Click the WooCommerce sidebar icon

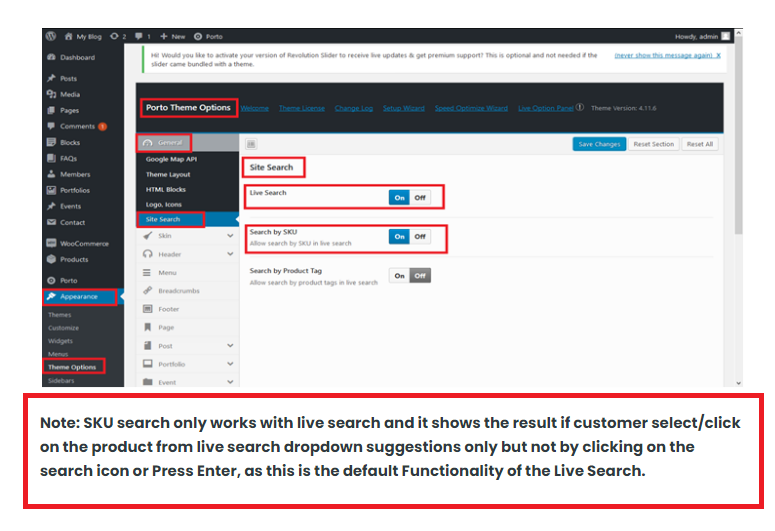pyautogui.click(x=51, y=243)
